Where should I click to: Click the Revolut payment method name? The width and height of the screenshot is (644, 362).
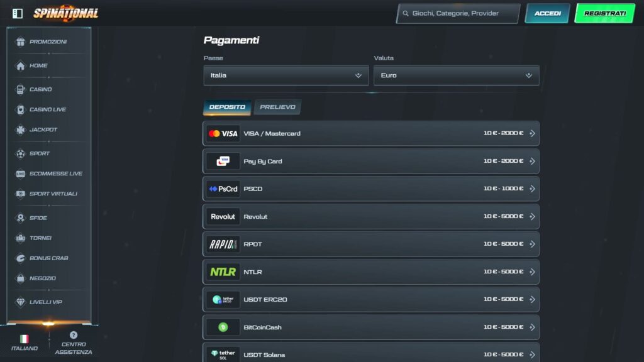click(x=255, y=217)
